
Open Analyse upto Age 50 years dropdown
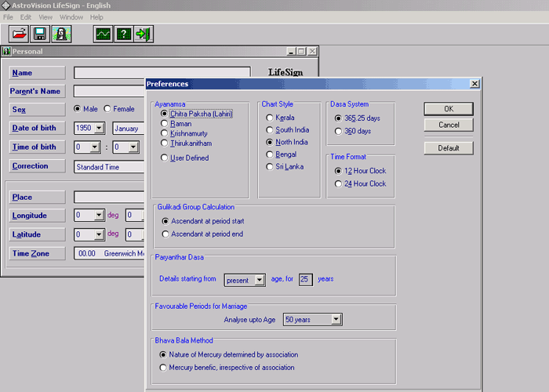click(x=336, y=319)
